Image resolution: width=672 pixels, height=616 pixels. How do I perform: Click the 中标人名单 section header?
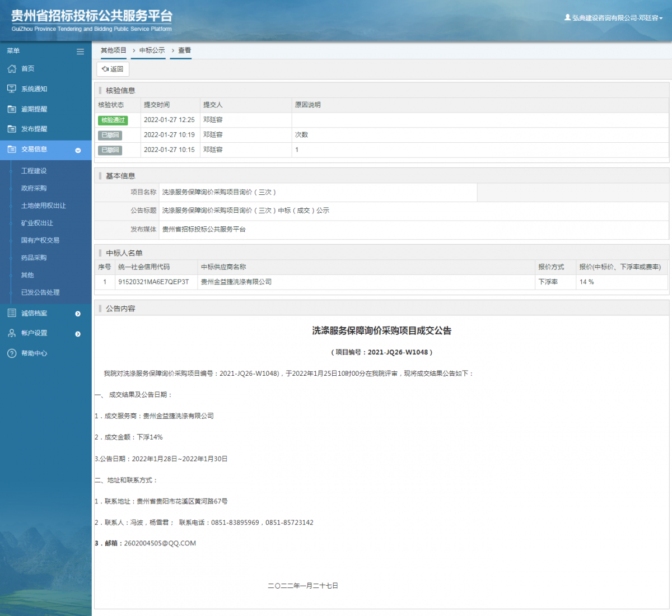(124, 253)
